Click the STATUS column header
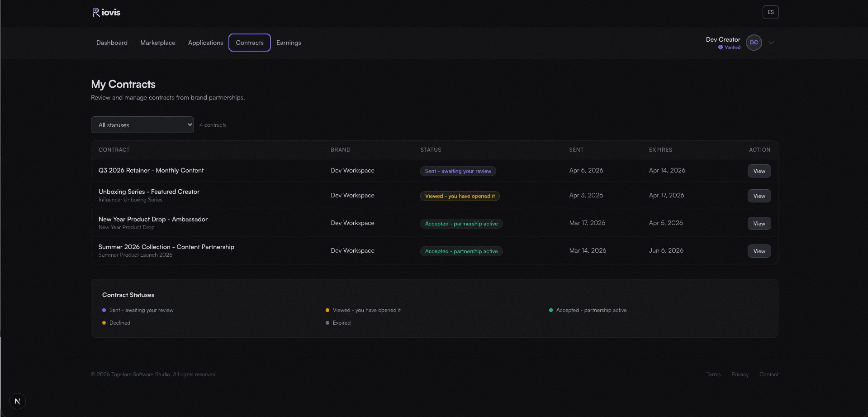The height and width of the screenshot is (417, 868). 431,150
